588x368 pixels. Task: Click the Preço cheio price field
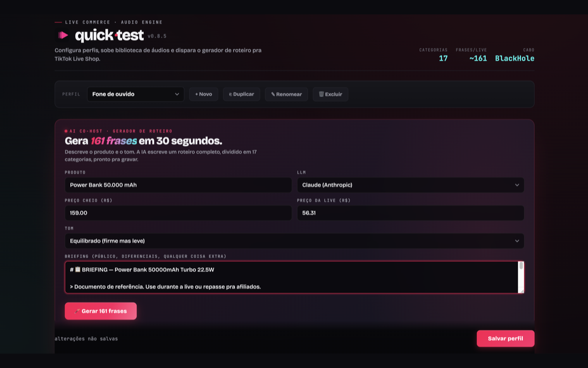178,213
